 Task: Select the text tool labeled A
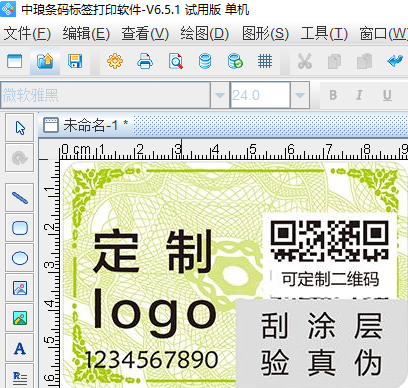pos(20,348)
